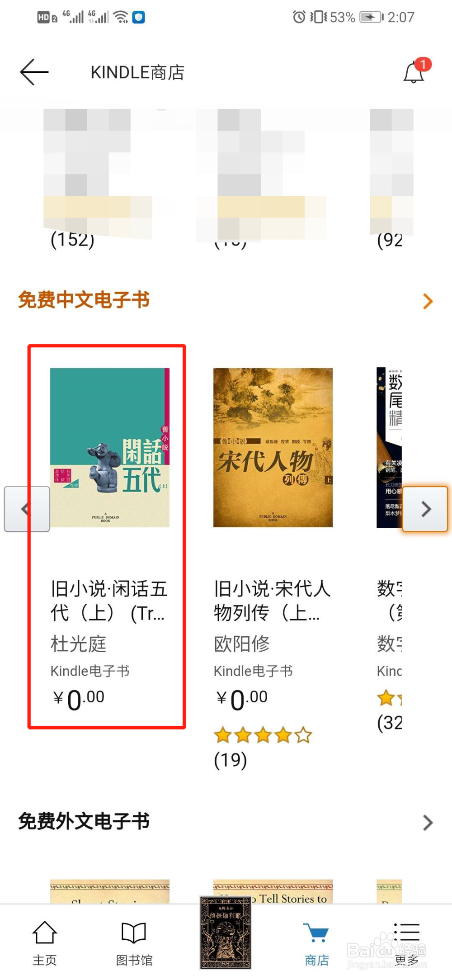The image size is (452, 980).
Task: Show previous books with left carousel arrow
Action: point(27,509)
